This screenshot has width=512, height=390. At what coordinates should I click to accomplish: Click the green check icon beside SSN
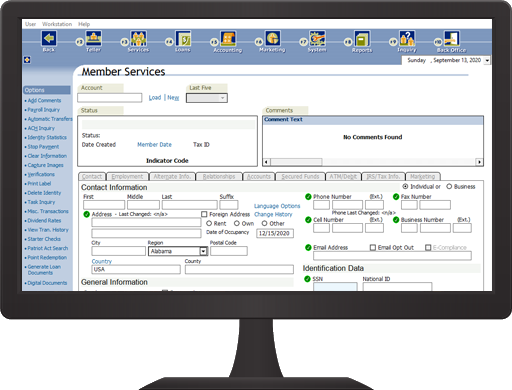(307, 279)
